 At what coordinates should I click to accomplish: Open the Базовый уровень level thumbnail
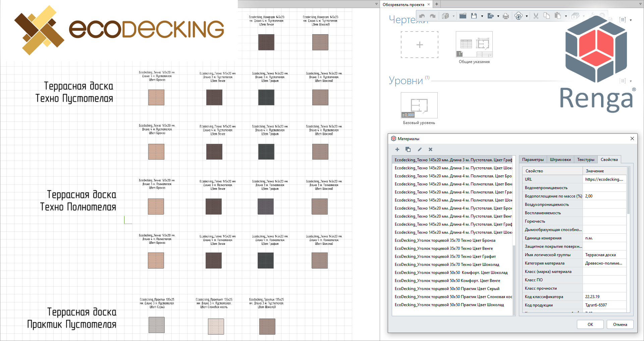(419, 105)
